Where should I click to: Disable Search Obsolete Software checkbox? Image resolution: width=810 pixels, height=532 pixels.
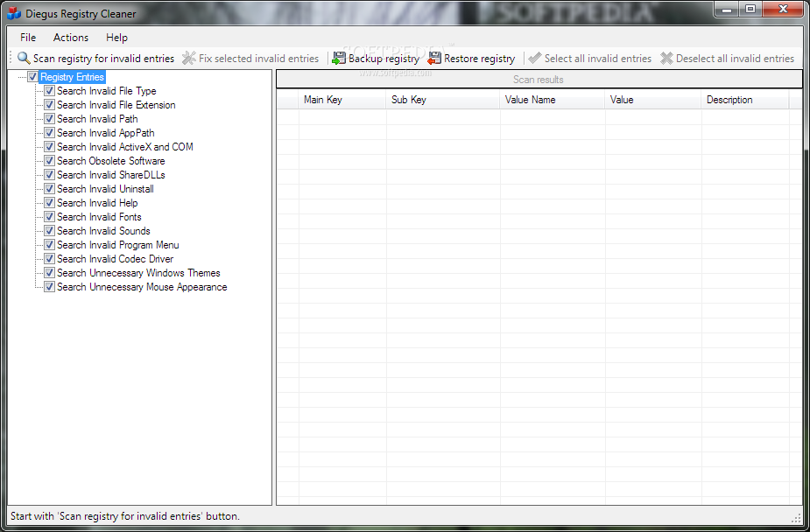pos(49,161)
